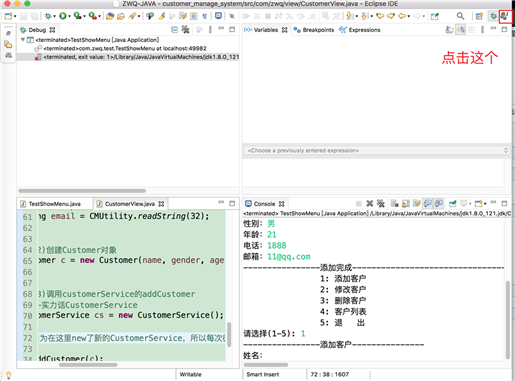Toggle Mark Occurrences highlighter icon

click(161, 16)
